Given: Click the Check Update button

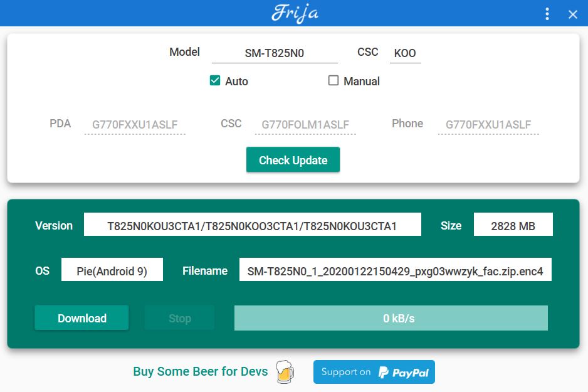Looking at the screenshot, I should coord(293,160).
